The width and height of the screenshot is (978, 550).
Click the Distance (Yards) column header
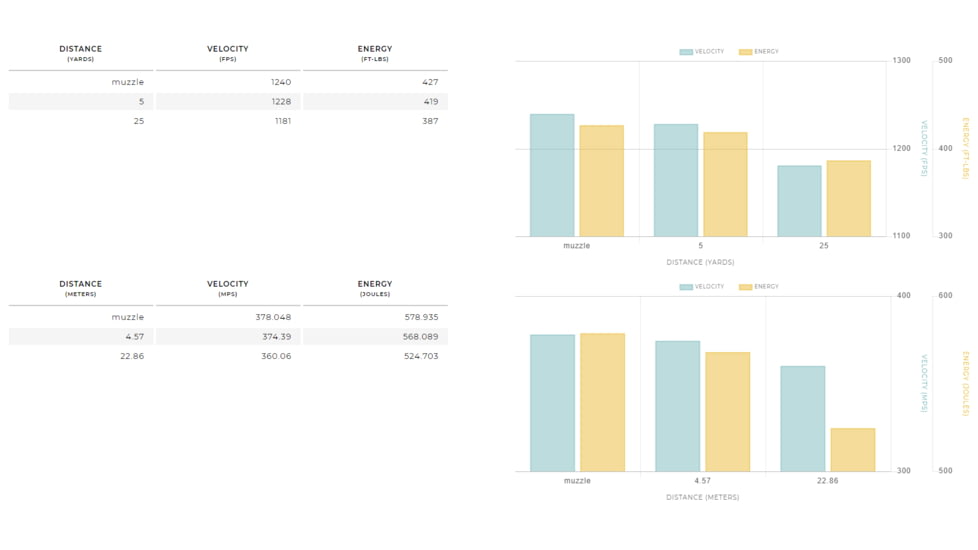coord(80,53)
